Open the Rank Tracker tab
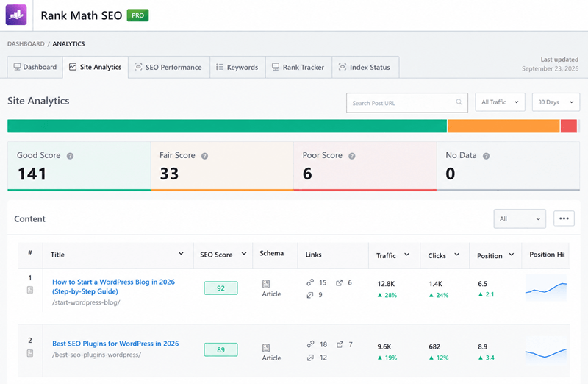This screenshot has height=384, width=588. click(298, 67)
